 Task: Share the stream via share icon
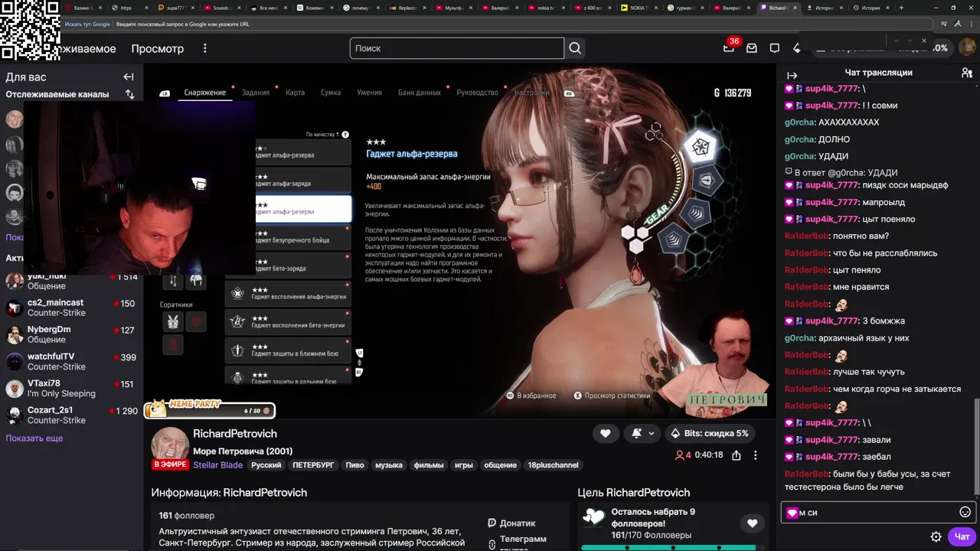click(736, 455)
